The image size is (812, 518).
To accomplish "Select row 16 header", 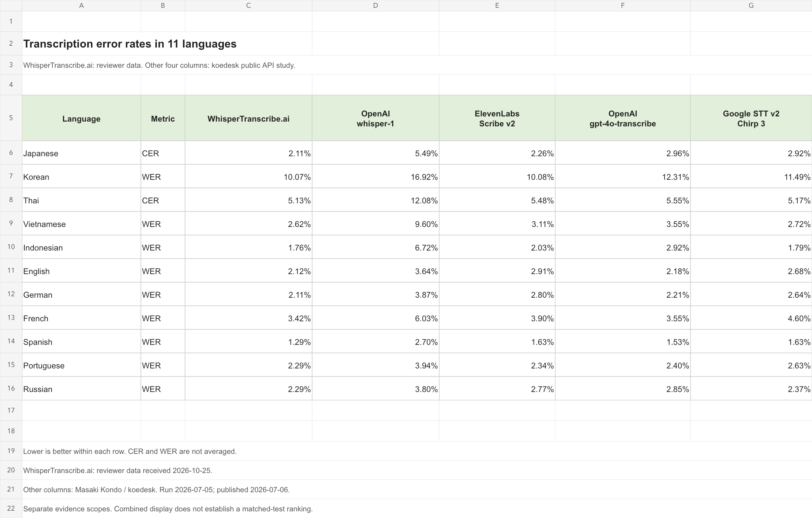I will point(11,388).
